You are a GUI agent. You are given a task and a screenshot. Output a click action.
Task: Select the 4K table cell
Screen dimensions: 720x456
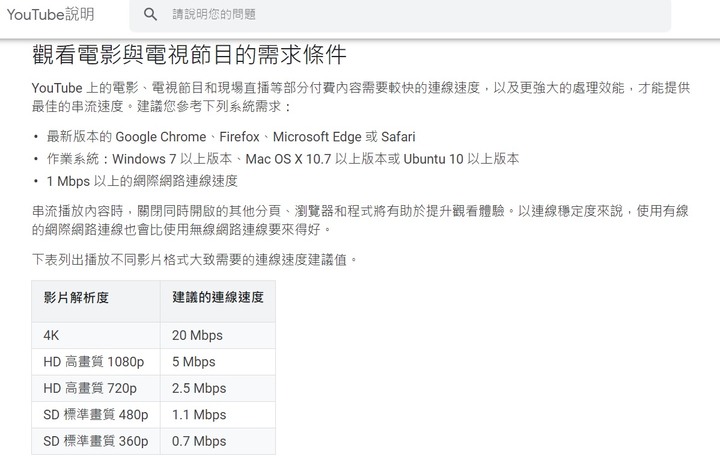pos(96,335)
